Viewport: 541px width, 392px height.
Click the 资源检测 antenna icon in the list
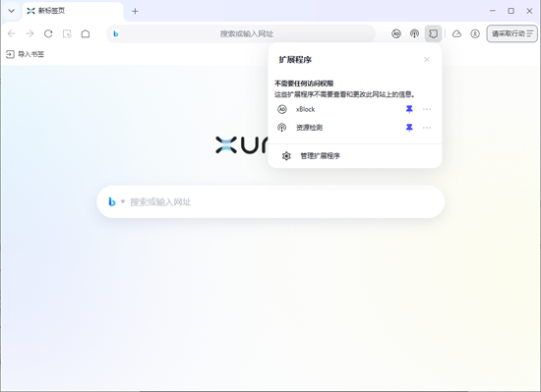point(282,128)
